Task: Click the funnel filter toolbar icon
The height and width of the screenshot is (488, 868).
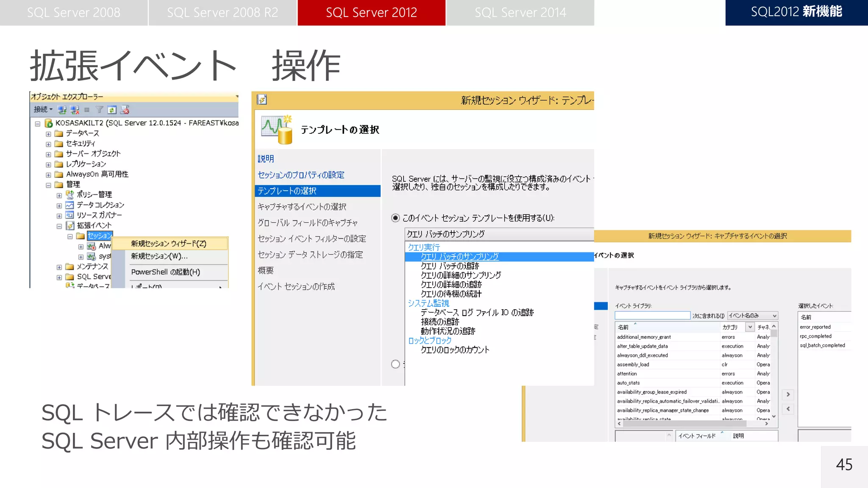Action: (x=100, y=110)
